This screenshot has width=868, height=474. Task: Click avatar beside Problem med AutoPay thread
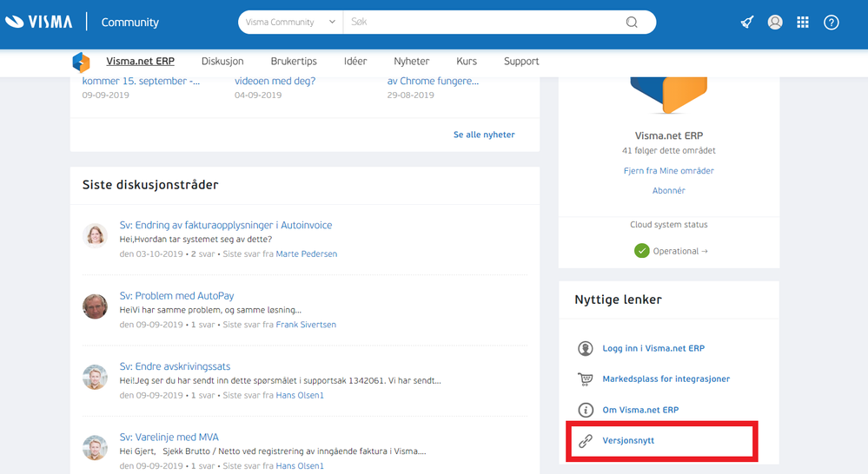click(x=95, y=306)
